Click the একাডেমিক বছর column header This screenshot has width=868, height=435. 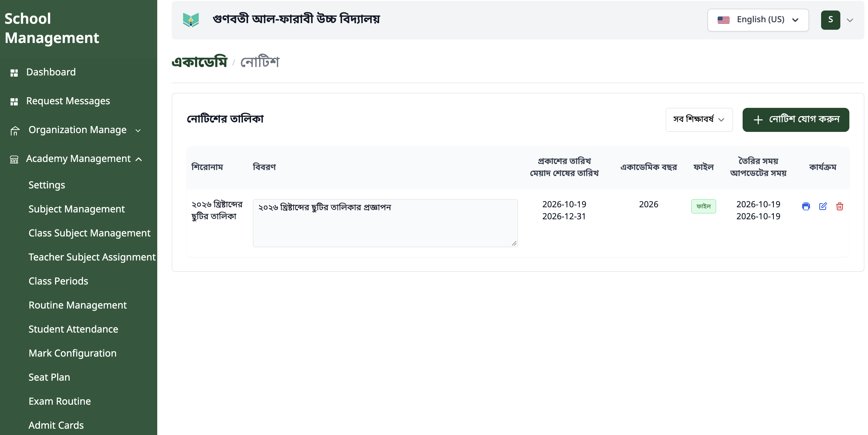point(648,167)
